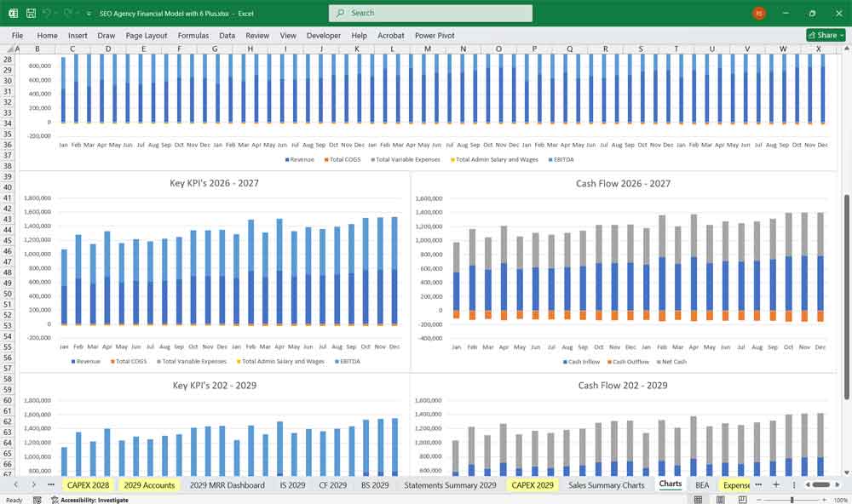Open the 2029 MRR Dashboard sheet

226,484
